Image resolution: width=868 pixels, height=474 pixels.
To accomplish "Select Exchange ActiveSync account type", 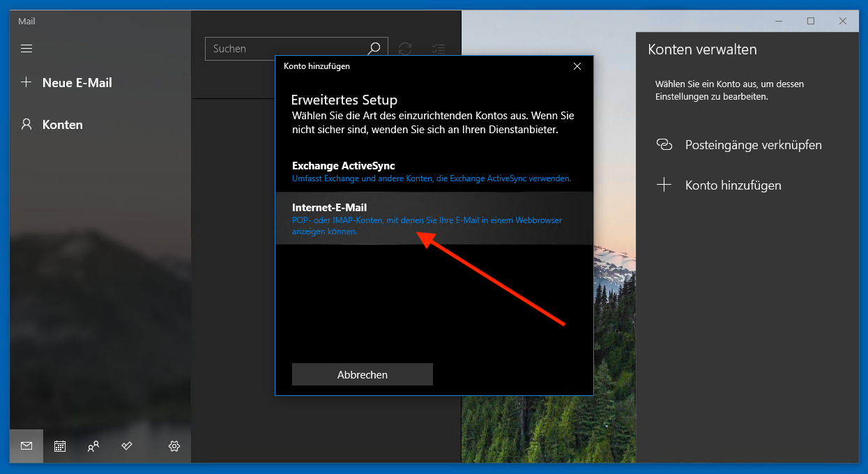I will click(x=434, y=171).
